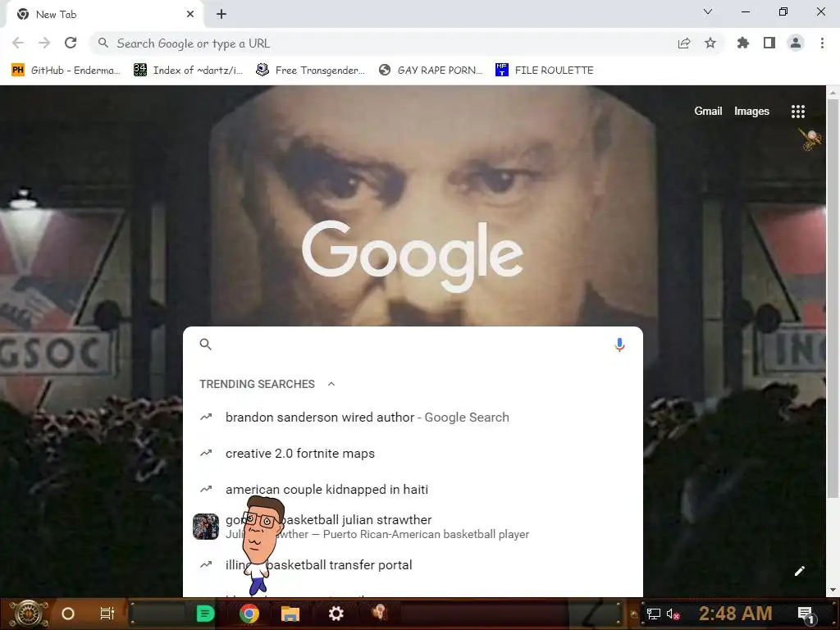Select the basketball julian strawther suggestion
The height and width of the screenshot is (630, 840).
[413, 527]
